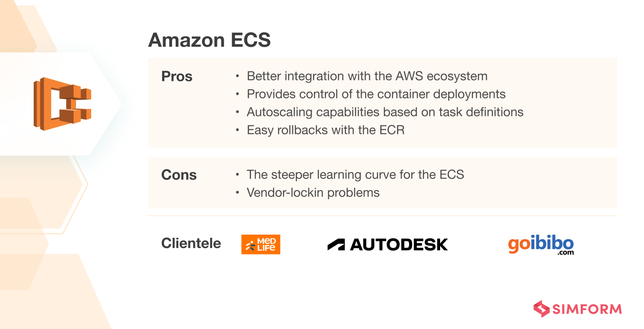Click the Simform logo
The image size is (644, 329).
tap(578, 309)
